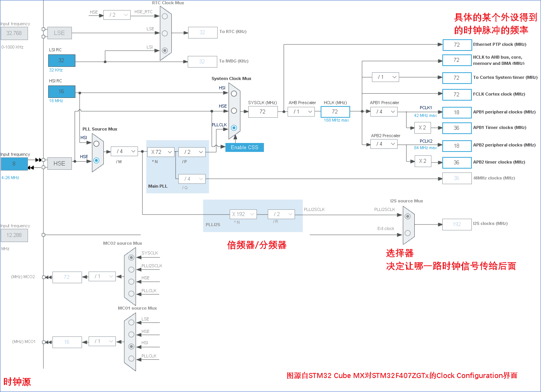This screenshot has width=541, height=392.
Task: Open the /M divider /4 dropdown
Action: 124,151
